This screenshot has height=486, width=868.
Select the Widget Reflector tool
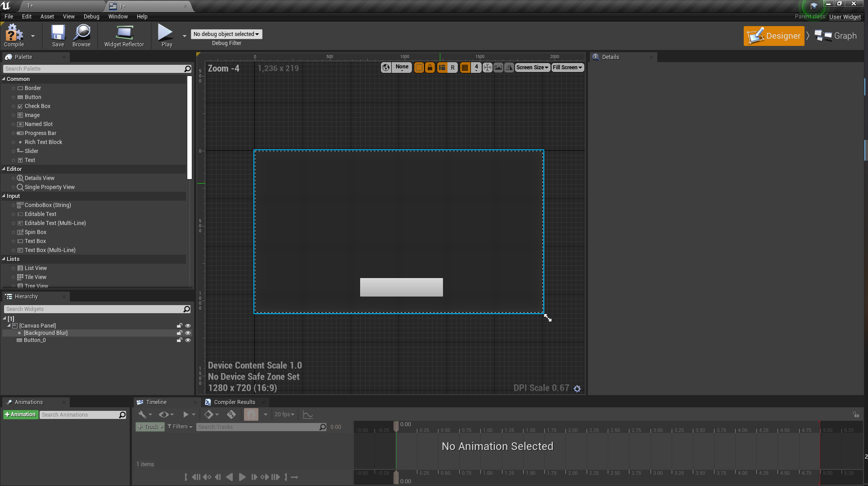124,35
